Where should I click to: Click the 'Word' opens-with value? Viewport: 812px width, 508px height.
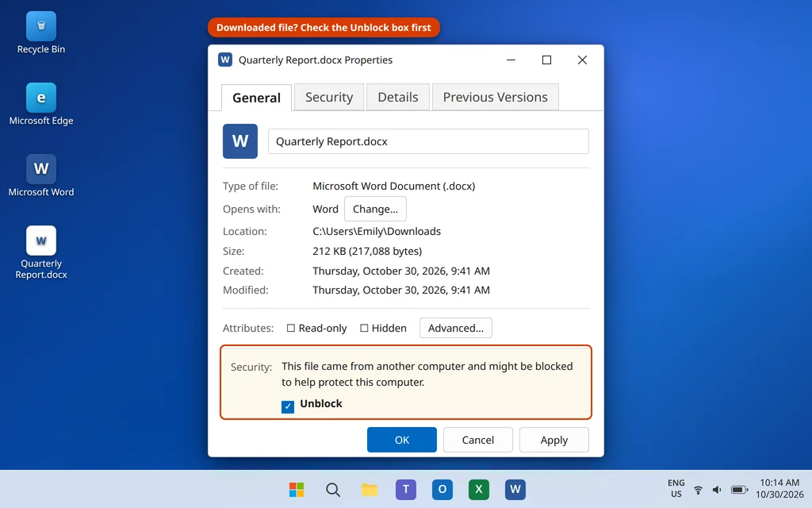pyautogui.click(x=325, y=209)
